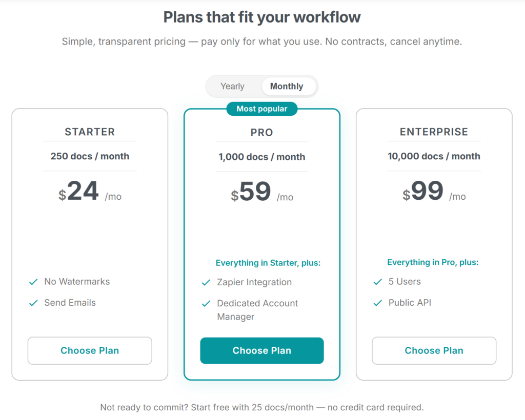Click the checkmark next to Dedicated Account Manager
This screenshot has height=420, width=525.
tap(206, 303)
